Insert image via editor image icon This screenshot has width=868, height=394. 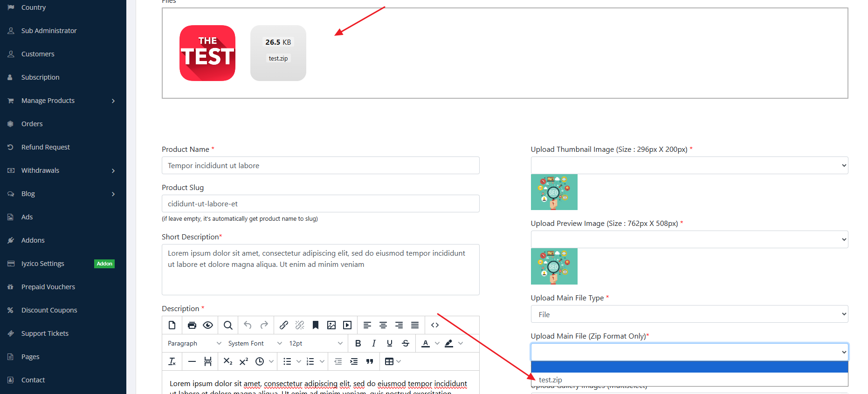(x=331, y=325)
